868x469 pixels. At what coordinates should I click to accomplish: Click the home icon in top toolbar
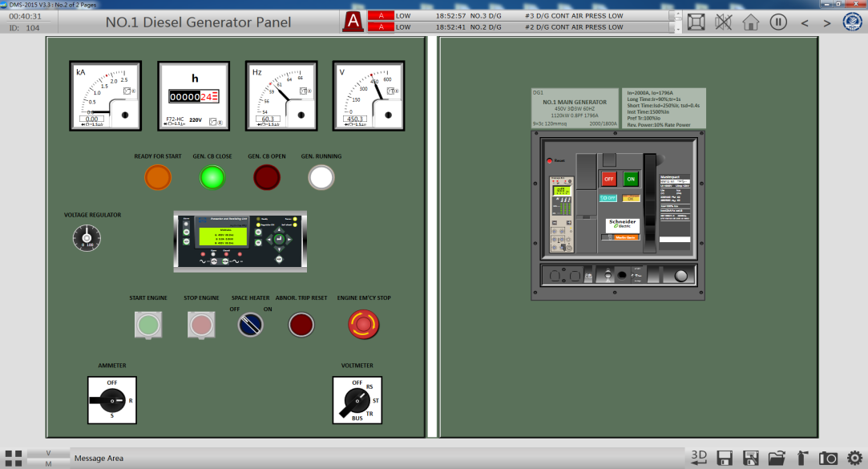[x=751, y=22]
